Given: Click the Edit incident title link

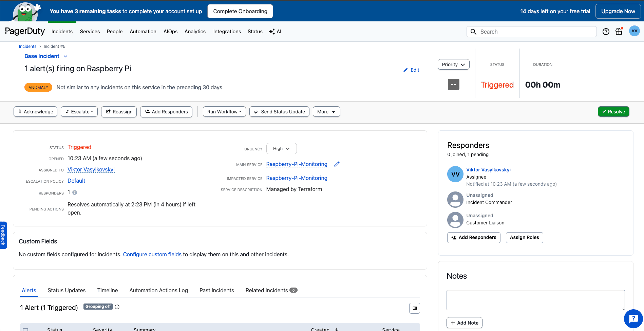Looking at the screenshot, I should coord(411,70).
